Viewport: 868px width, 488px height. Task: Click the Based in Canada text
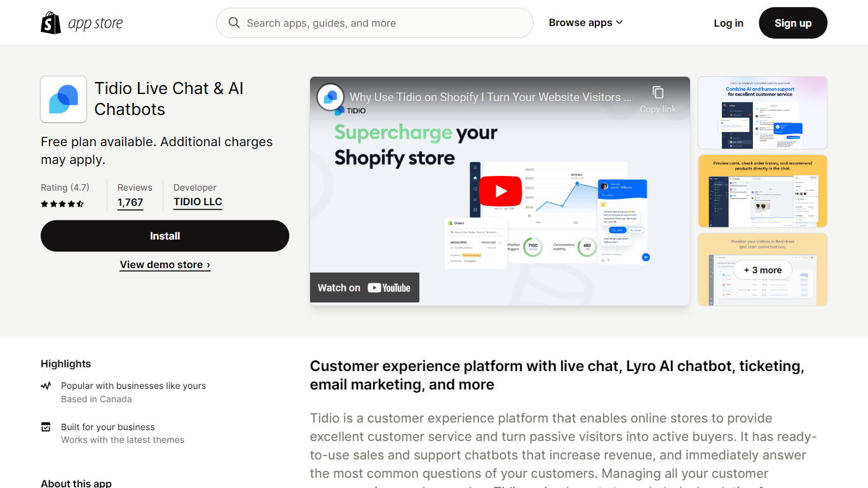tap(97, 399)
